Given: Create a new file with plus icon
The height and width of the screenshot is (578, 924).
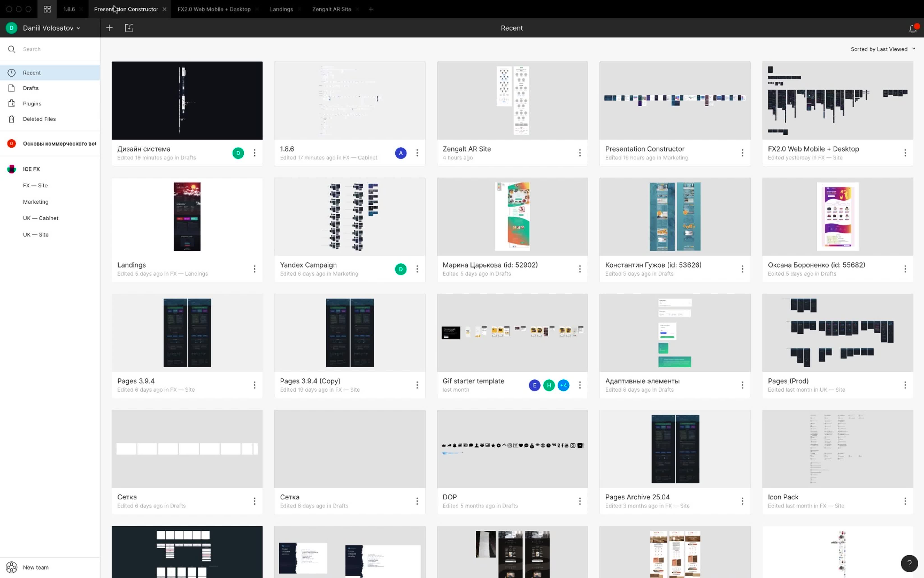Looking at the screenshot, I should point(109,28).
